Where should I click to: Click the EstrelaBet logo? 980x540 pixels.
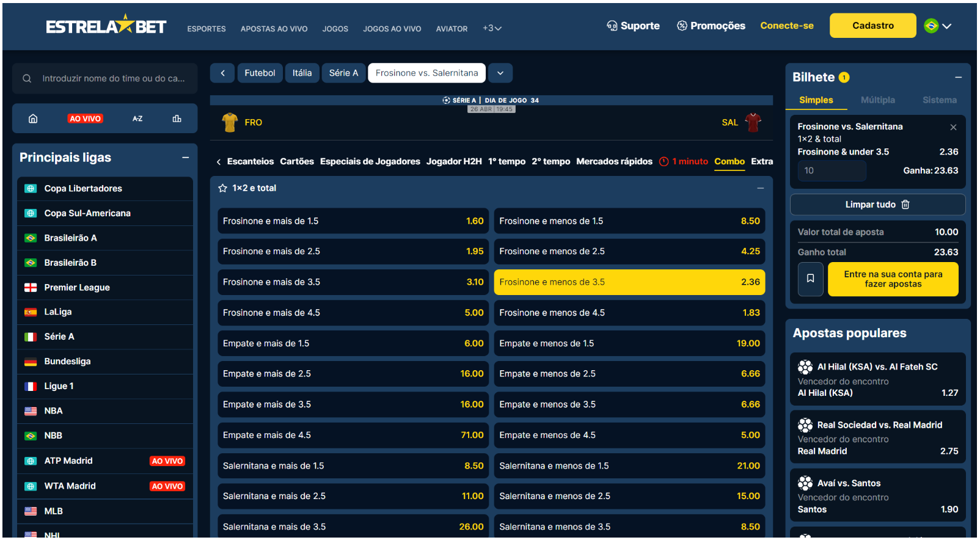106,26
